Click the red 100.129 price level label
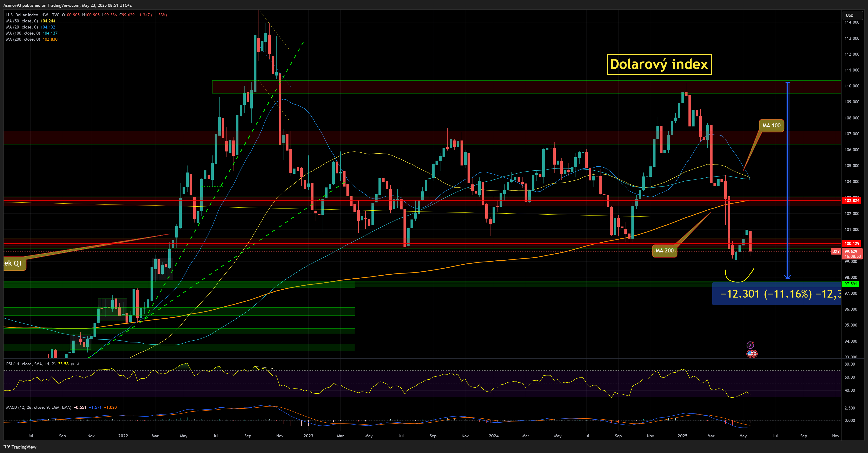Image resolution: width=868 pixels, height=453 pixels. point(851,243)
